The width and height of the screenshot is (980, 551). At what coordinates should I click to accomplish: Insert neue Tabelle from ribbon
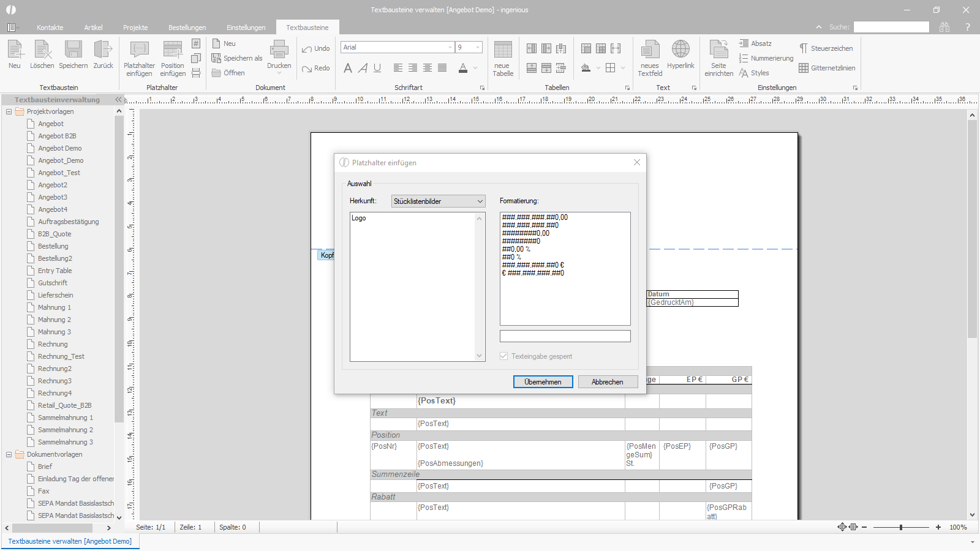503,58
